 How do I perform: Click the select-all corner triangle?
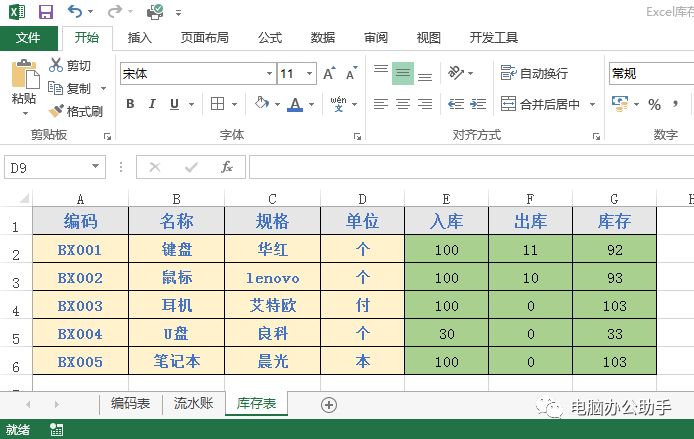pyautogui.click(x=23, y=198)
